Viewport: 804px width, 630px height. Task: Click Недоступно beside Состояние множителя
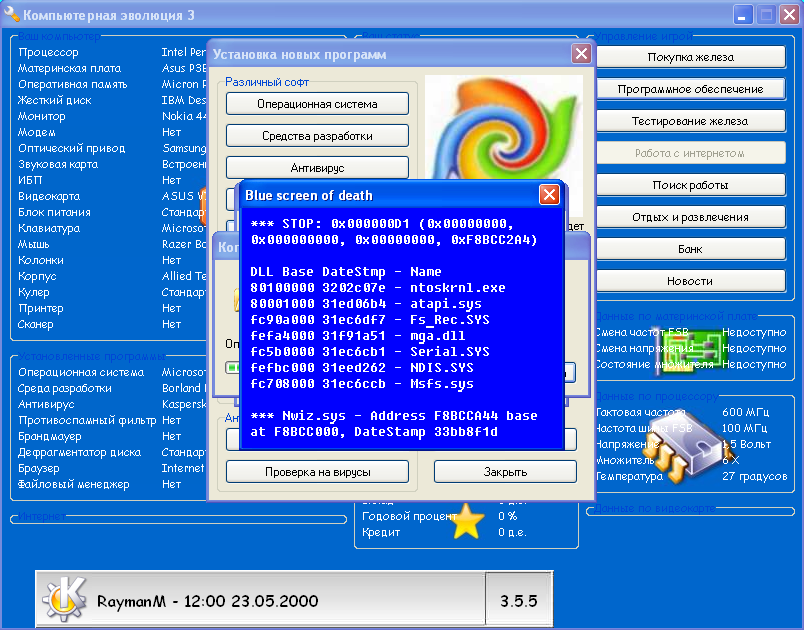(x=754, y=364)
